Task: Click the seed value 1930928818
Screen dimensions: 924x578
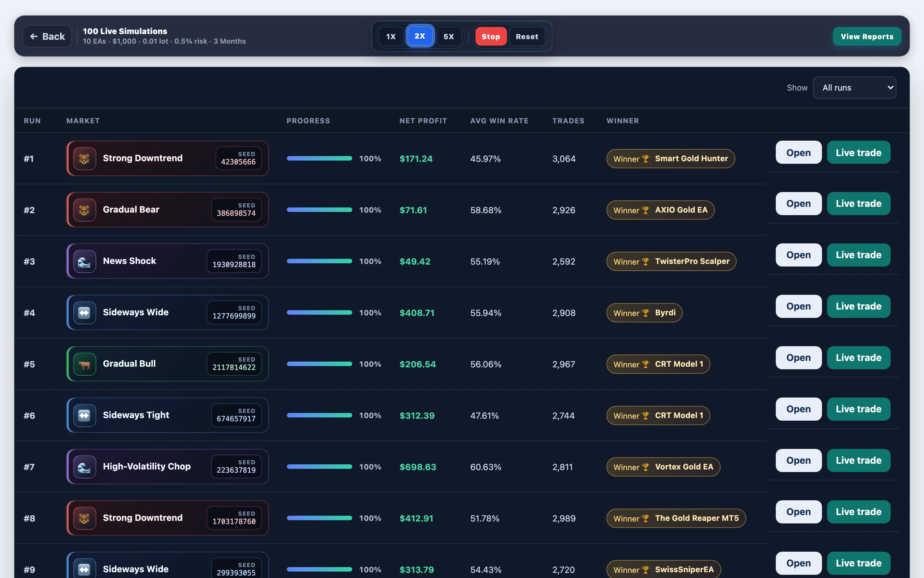Action: pyautogui.click(x=234, y=265)
